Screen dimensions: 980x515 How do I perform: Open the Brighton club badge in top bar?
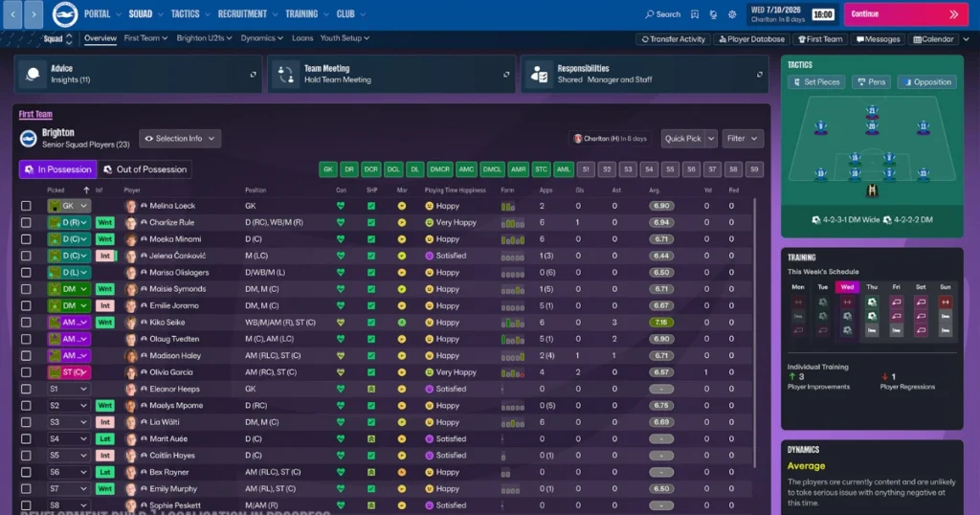pyautogui.click(x=65, y=14)
